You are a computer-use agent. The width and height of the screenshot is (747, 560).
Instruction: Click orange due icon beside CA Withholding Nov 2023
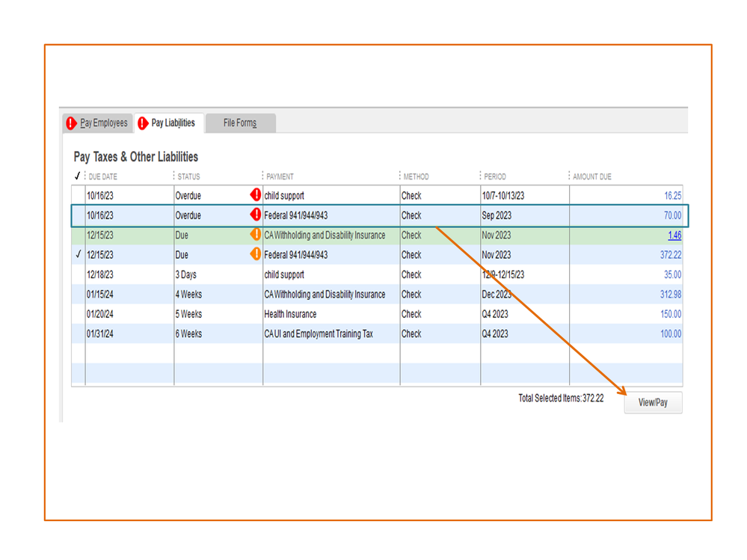255,234
